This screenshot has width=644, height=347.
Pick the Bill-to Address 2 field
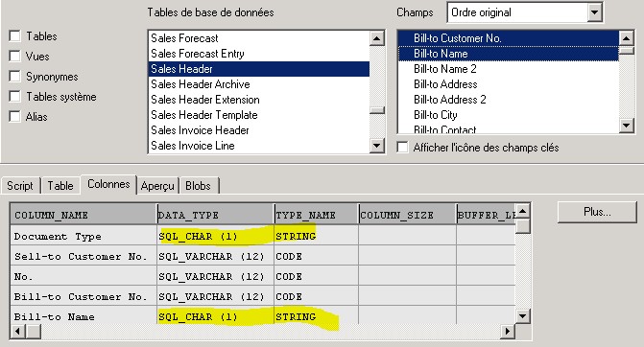[509, 100]
